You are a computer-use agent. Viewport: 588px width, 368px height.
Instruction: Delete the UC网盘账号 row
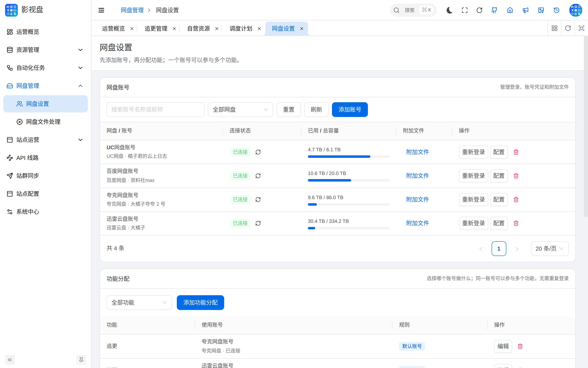(x=516, y=152)
